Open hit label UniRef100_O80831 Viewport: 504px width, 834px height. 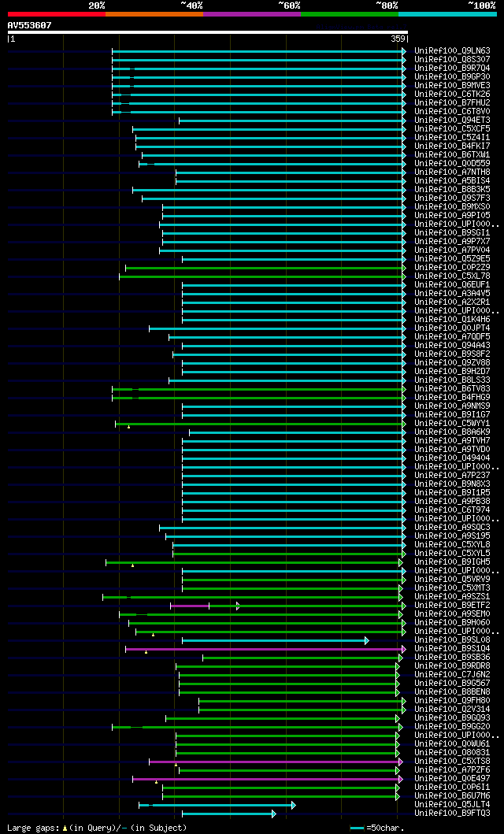(x=453, y=753)
